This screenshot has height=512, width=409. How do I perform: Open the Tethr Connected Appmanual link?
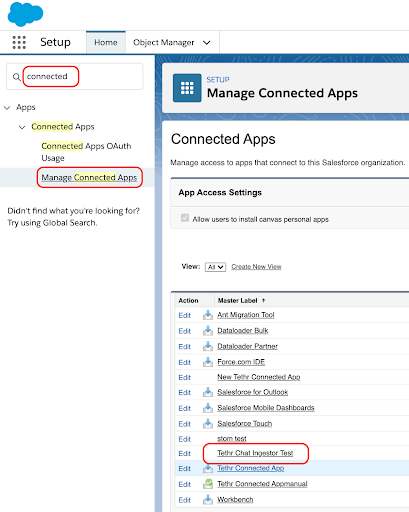click(x=262, y=484)
